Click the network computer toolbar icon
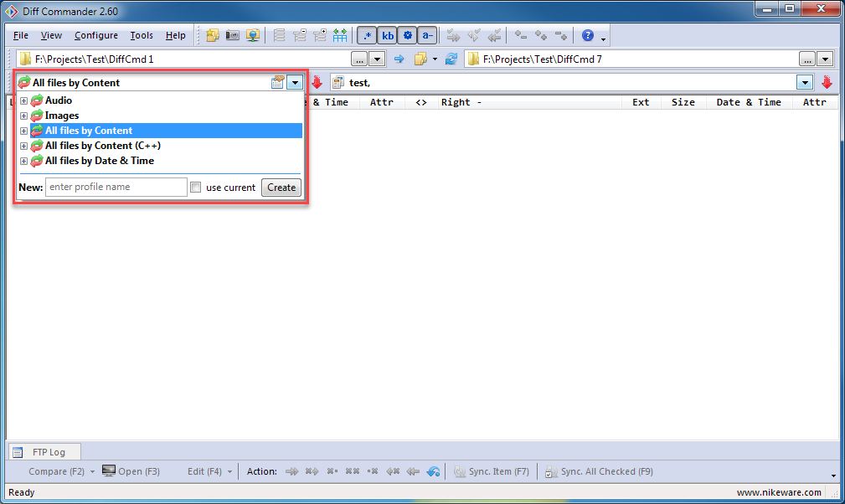This screenshot has height=504, width=845. click(x=253, y=35)
